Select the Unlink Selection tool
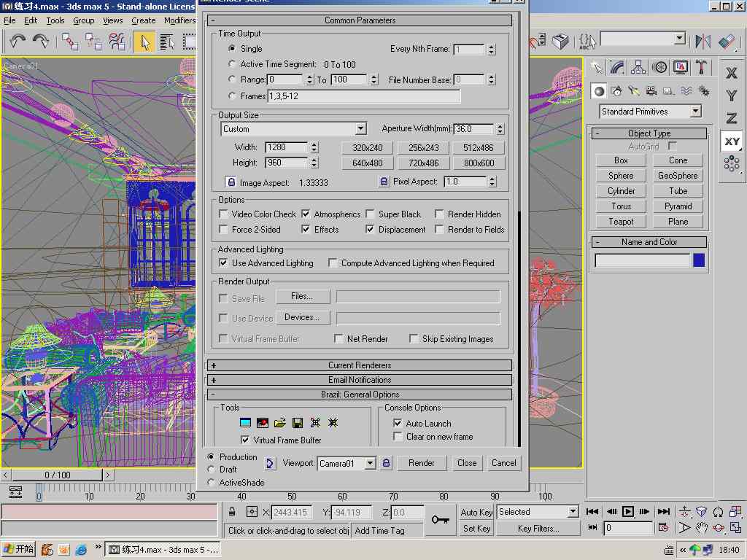 (93, 42)
